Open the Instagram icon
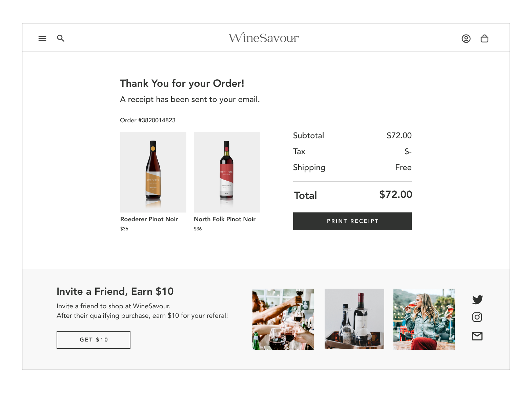This screenshot has height=393, width=532. 477,317
